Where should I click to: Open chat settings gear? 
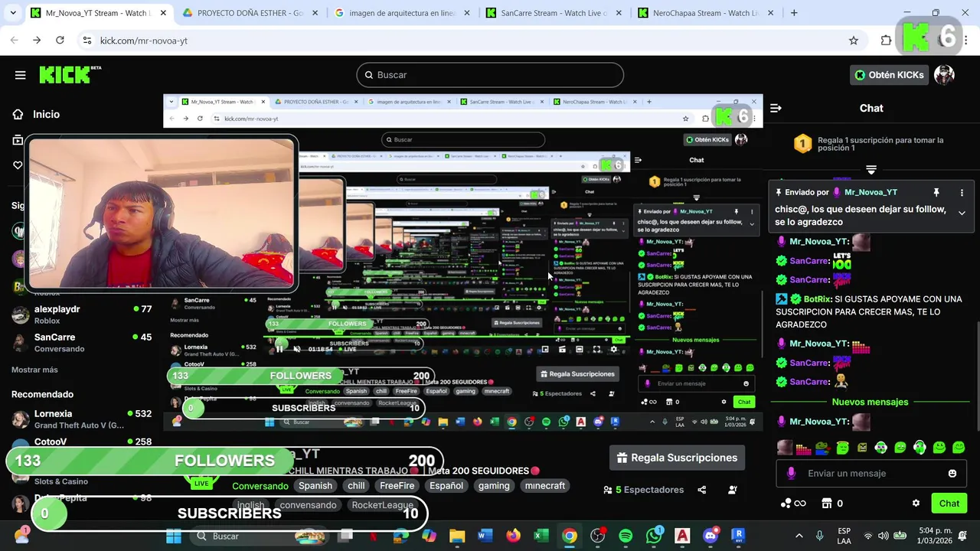(x=916, y=504)
